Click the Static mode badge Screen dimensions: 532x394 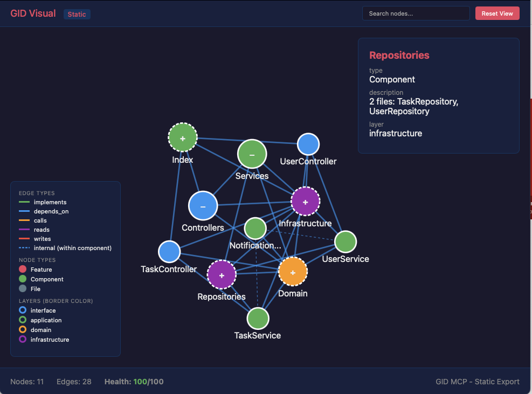coord(77,14)
